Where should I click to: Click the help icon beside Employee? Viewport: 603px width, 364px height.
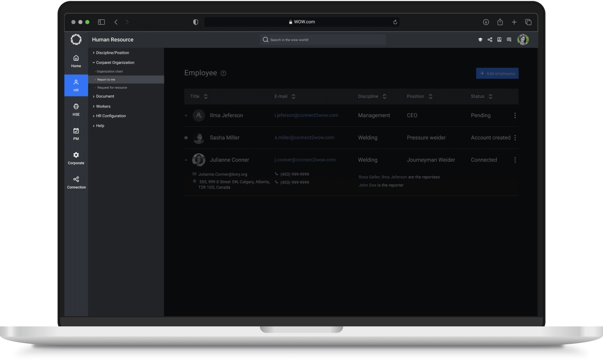(223, 73)
